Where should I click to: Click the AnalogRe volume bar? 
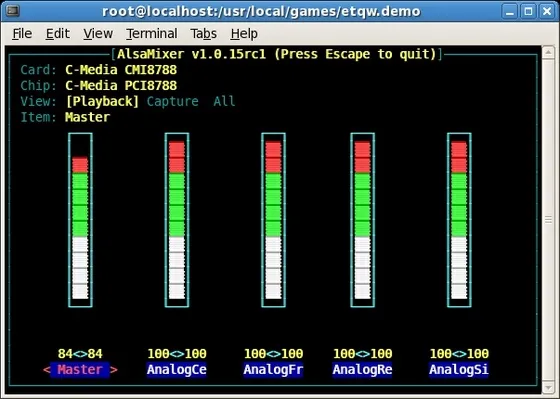[362, 220]
